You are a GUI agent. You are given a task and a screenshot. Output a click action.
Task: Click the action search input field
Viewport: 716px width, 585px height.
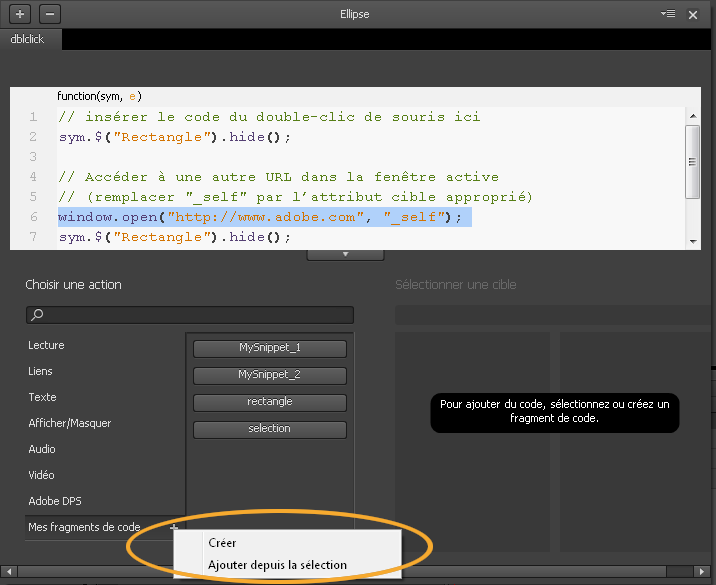[190, 315]
